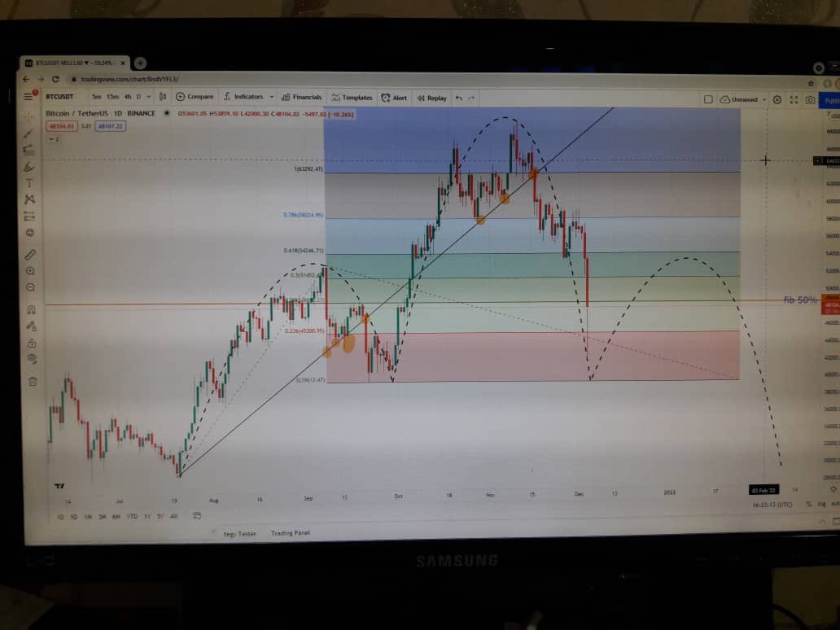Expand the timeframe interval dropdown
Screen dimensions: 840x630
click(149, 96)
